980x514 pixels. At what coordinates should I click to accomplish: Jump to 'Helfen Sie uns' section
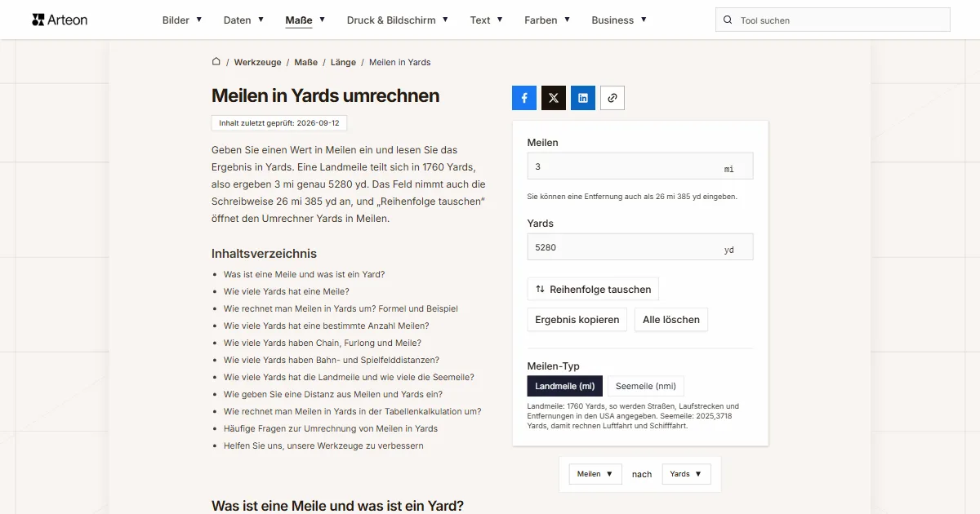click(x=323, y=445)
